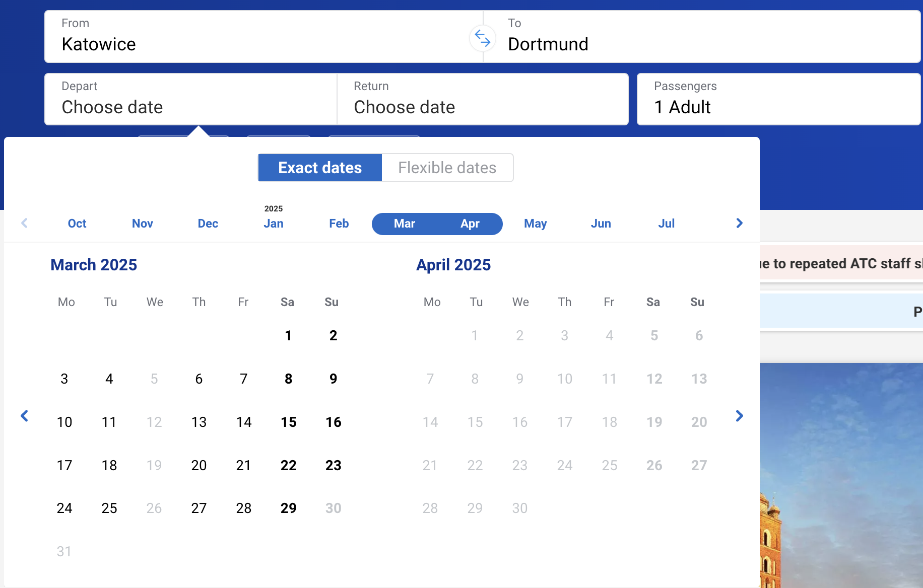This screenshot has height=588, width=923.
Task: Open the Passengers 1 Adult selector
Action: 778,99
